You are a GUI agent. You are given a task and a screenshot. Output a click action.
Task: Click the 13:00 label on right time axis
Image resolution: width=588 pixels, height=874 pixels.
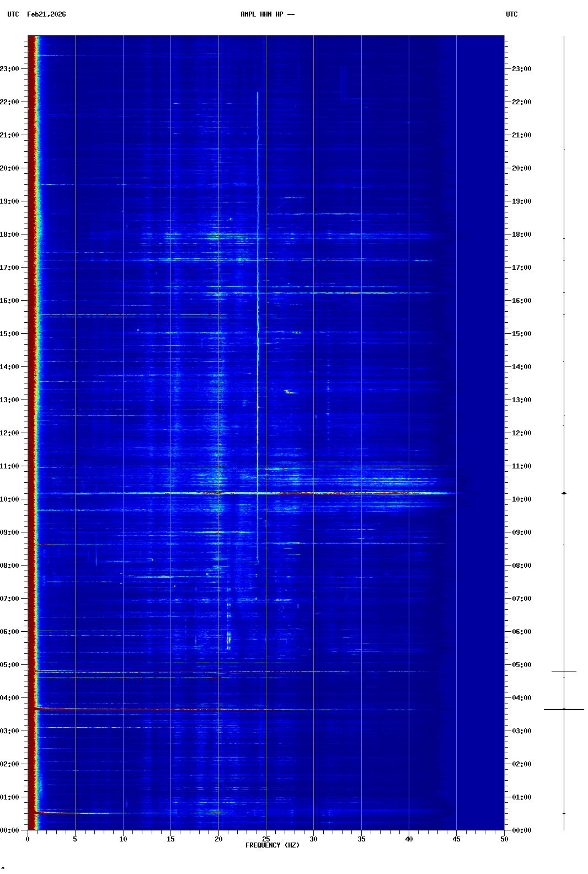[521, 400]
